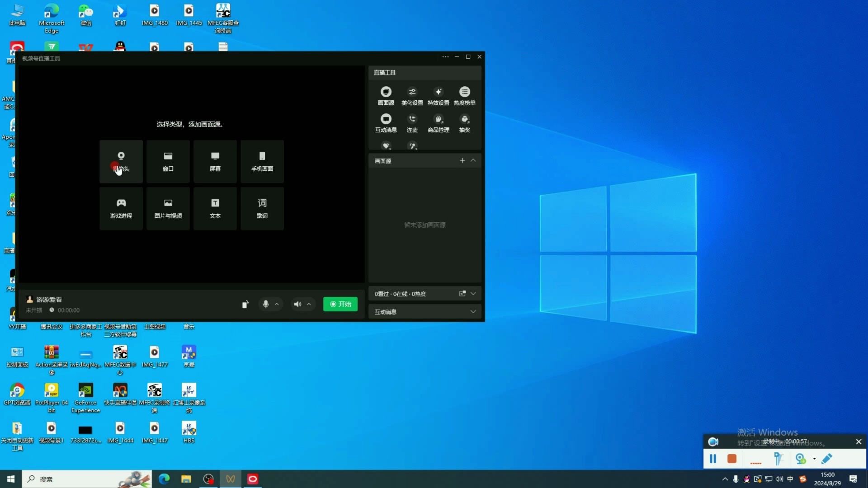This screenshot has width=868, height=488.
Task: Select the recorder's pencil annotation tool
Action: [827, 459]
